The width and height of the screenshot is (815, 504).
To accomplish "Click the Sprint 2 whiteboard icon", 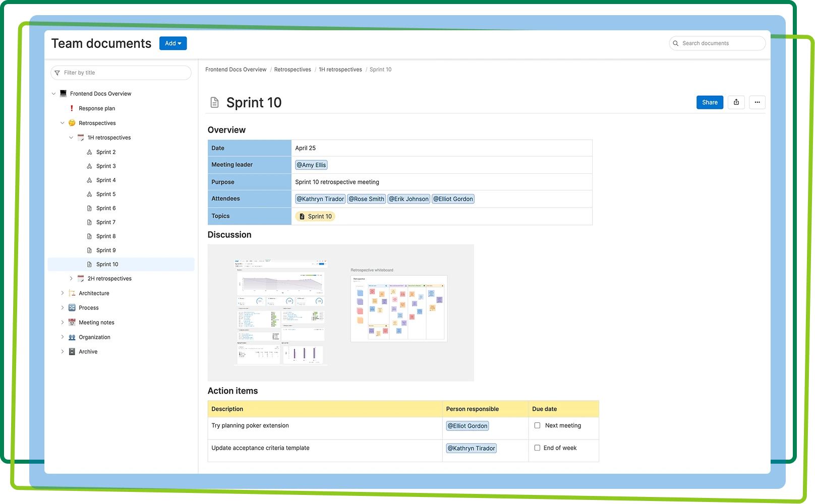I will coord(89,152).
